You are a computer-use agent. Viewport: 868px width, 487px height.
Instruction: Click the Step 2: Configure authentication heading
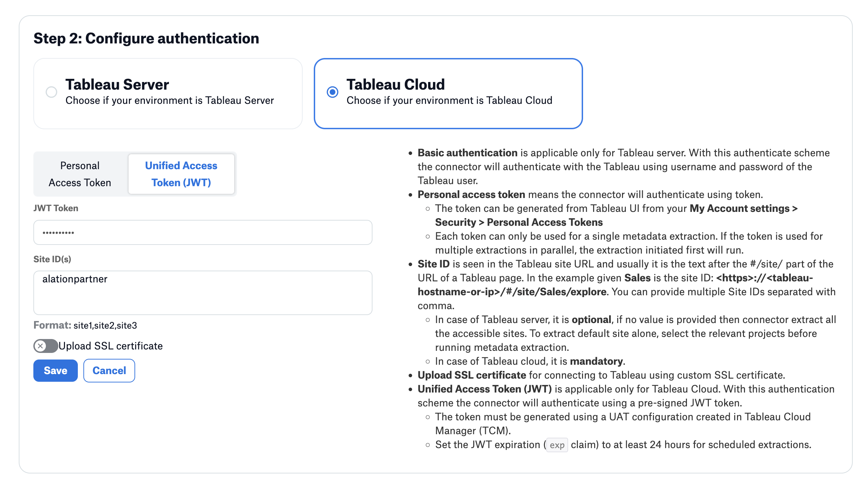[x=146, y=38]
